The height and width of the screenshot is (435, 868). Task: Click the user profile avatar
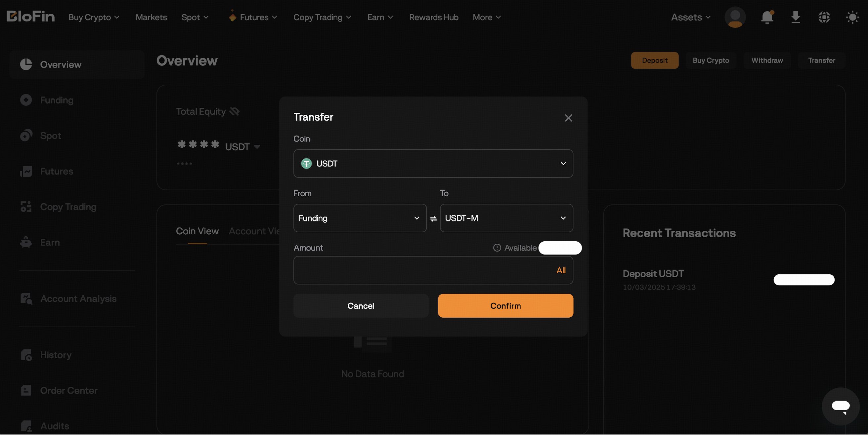tap(735, 17)
